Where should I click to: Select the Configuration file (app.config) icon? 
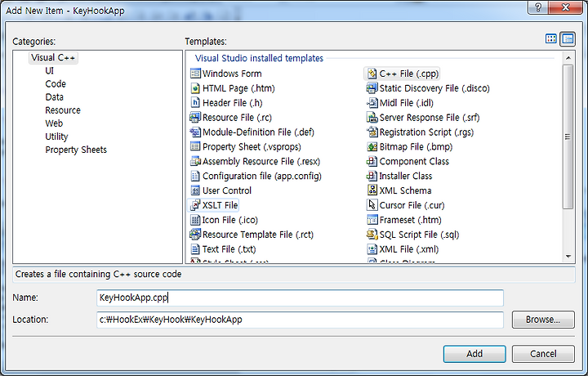[x=195, y=176]
